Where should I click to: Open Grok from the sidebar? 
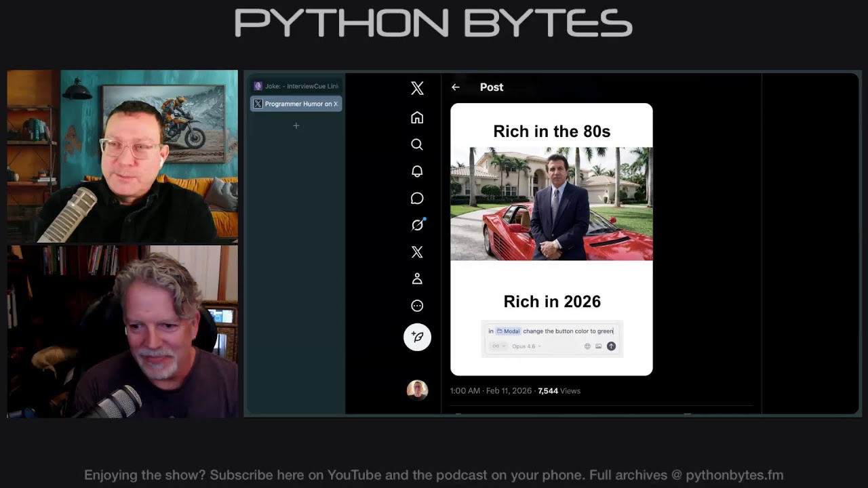[417, 225]
